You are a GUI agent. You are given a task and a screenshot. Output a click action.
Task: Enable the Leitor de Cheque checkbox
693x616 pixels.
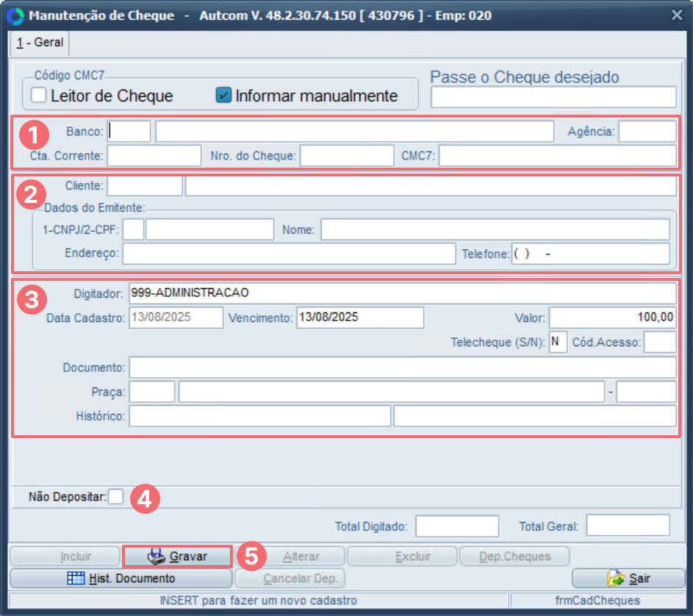38,95
